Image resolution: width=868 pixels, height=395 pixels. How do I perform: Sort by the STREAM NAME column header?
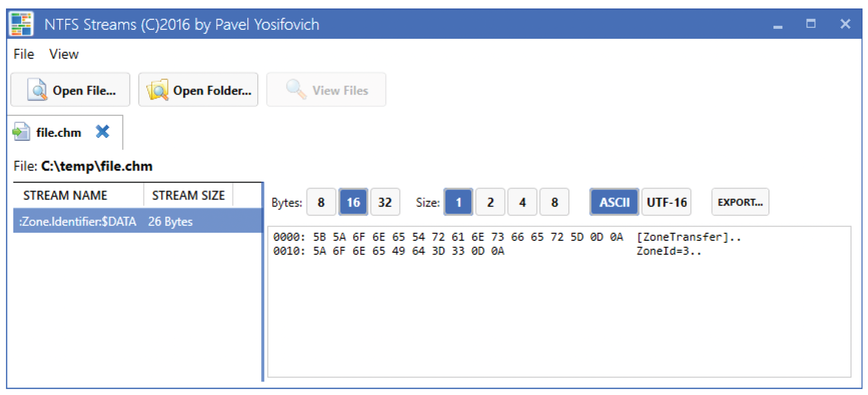[x=65, y=195]
